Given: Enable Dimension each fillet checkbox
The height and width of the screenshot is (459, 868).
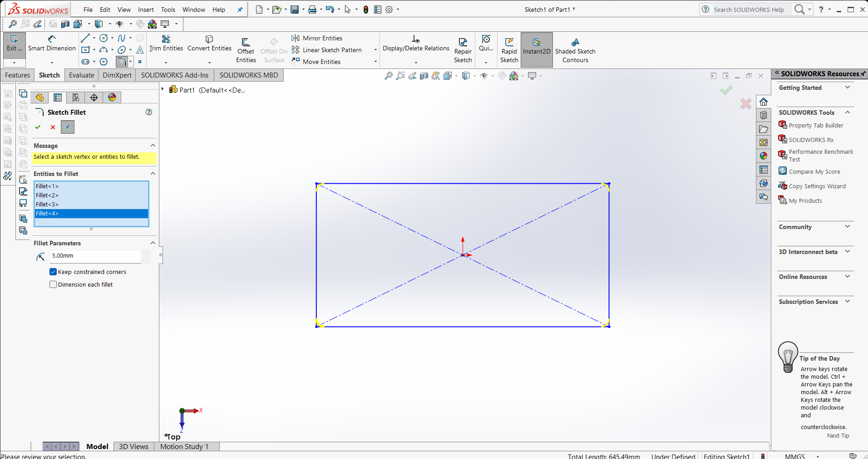Looking at the screenshot, I should (x=53, y=285).
